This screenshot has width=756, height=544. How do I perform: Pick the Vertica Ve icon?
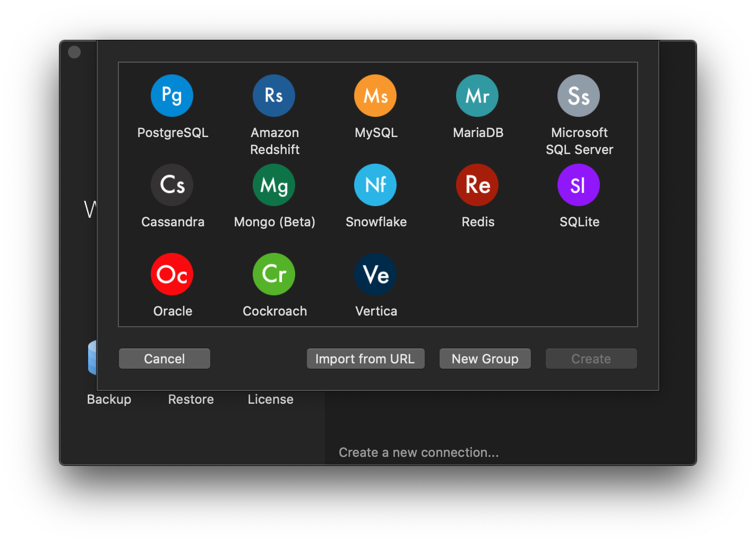(x=375, y=274)
